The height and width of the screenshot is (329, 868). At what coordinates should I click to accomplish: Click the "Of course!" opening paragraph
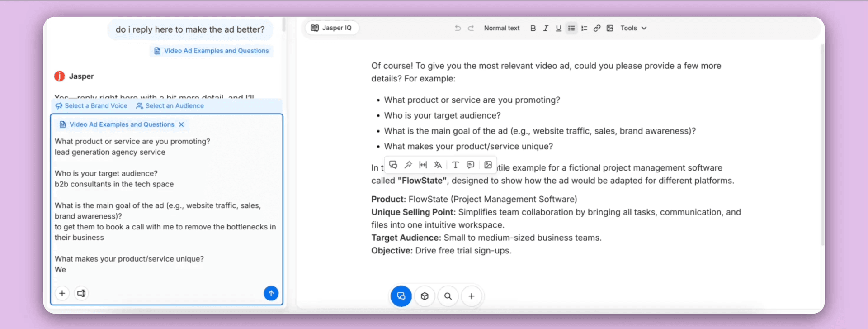[546, 72]
